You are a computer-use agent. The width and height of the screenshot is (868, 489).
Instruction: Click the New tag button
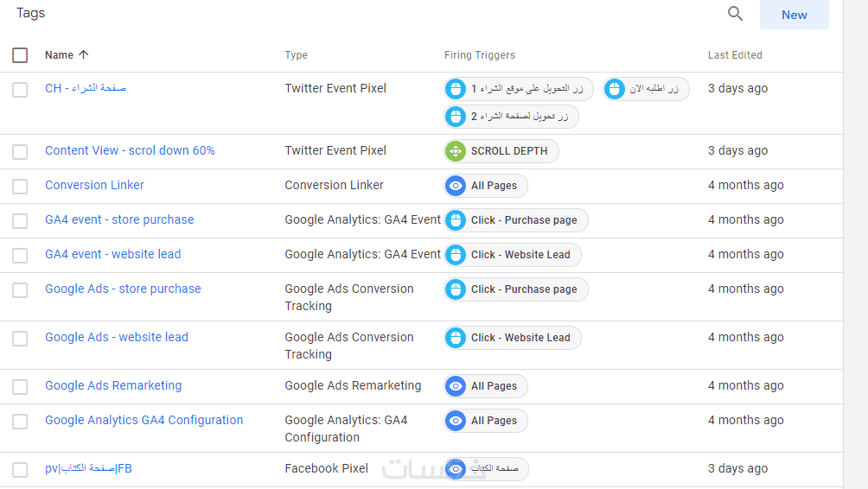[794, 15]
